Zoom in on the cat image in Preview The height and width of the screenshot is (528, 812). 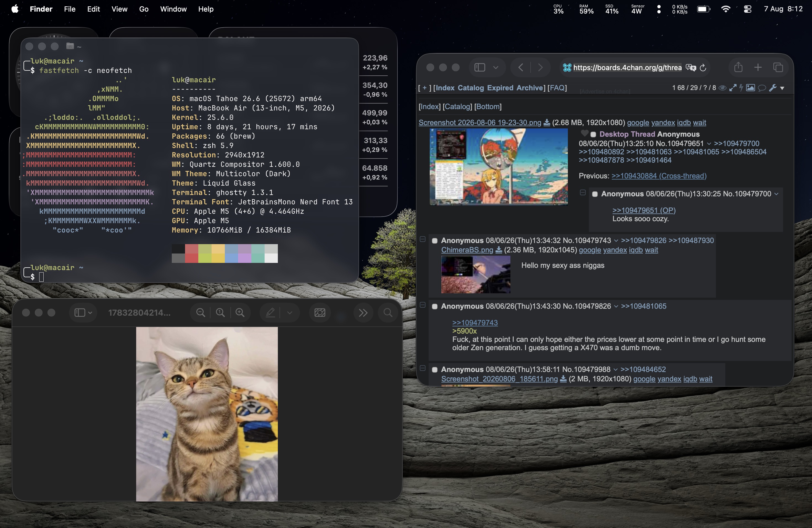240,312
